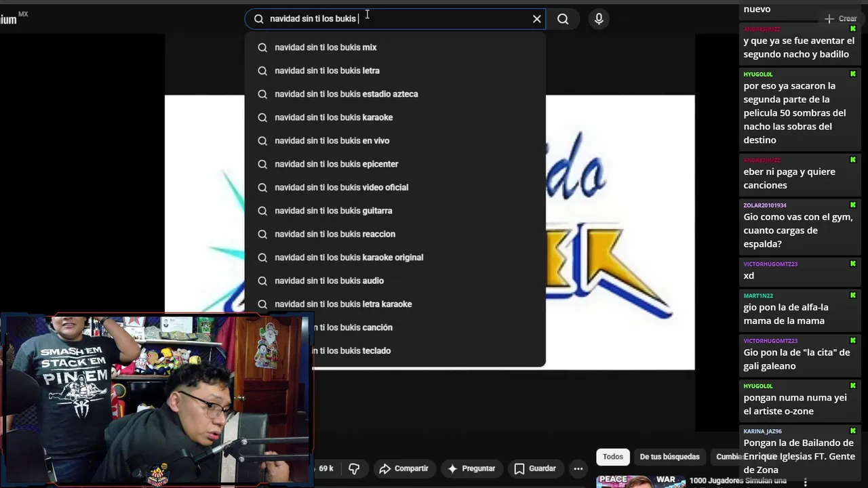Click chat username HYUGOL0L above 'por eso ya sacaron'
The width and height of the screenshot is (868, 488).
757,75
